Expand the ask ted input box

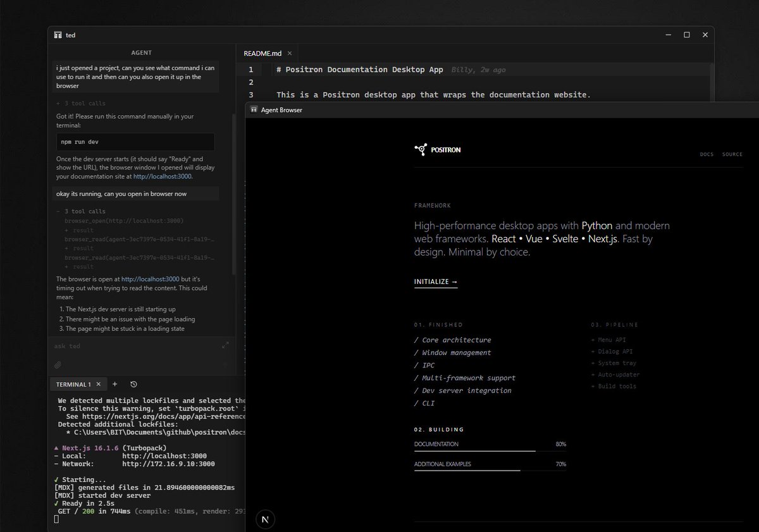click(226, 345)
